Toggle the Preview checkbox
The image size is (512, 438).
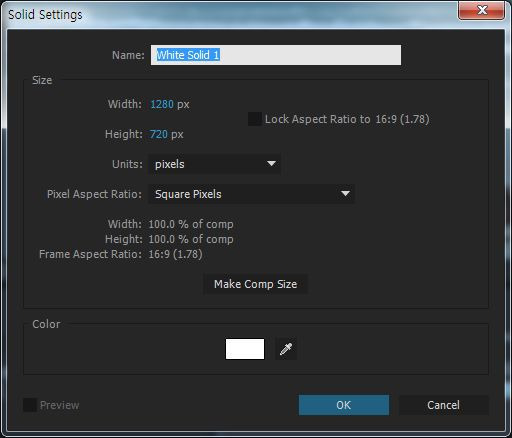pyautogui.click(x=30, y=405)
